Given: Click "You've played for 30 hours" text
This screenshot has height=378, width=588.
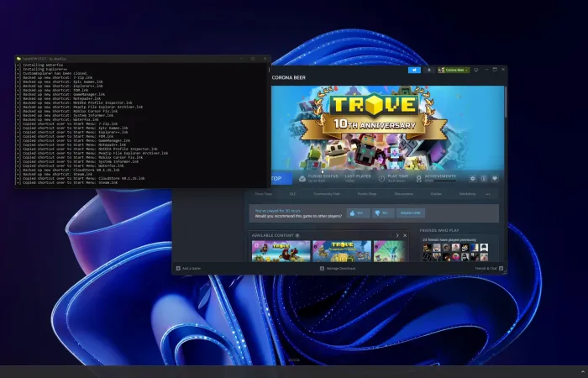Looking at the screenshot, I should (x=277, y=211).
